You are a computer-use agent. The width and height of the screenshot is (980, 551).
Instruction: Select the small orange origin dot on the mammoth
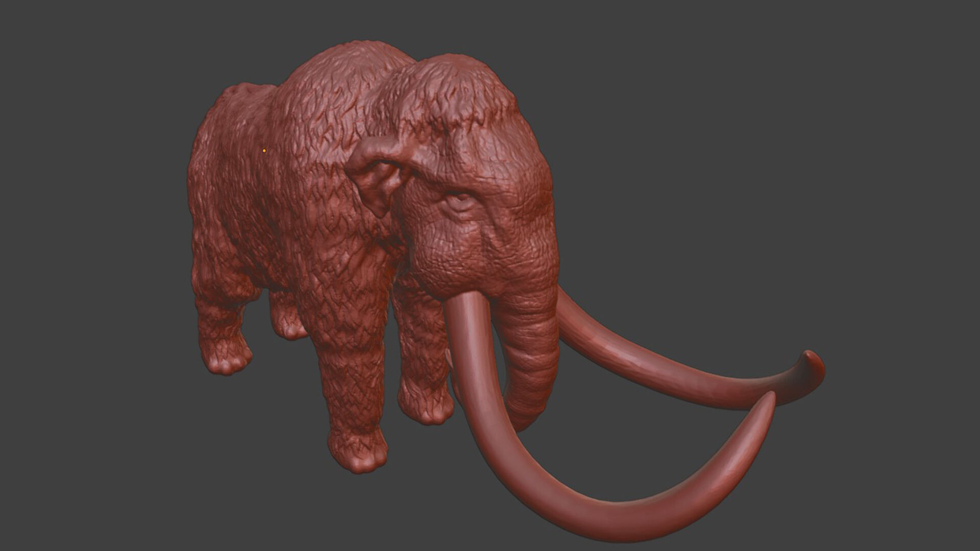(x=264, y=151)
